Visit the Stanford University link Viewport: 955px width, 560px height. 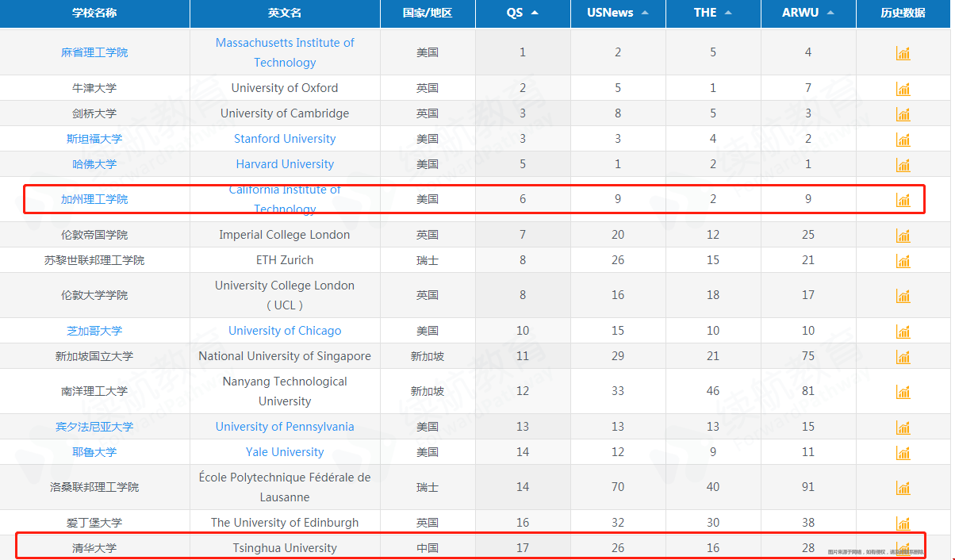click(x=285, y=139)
